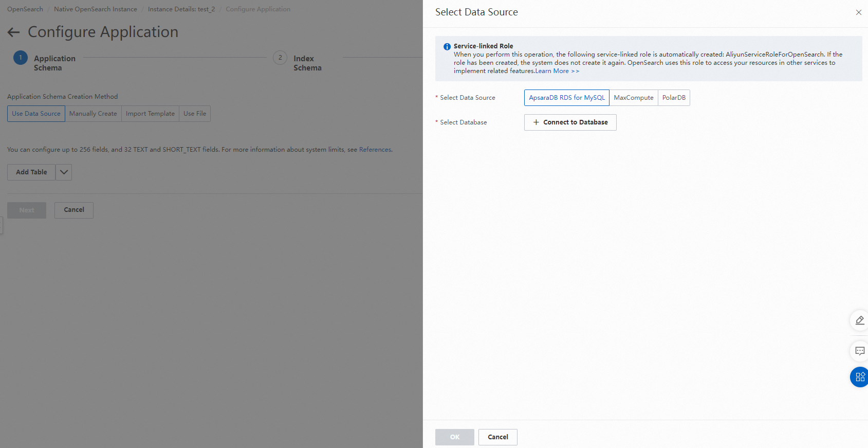Open the edit pencil floating icon
The width and height of the screenshot is (868, 448).
pos(859,320)
